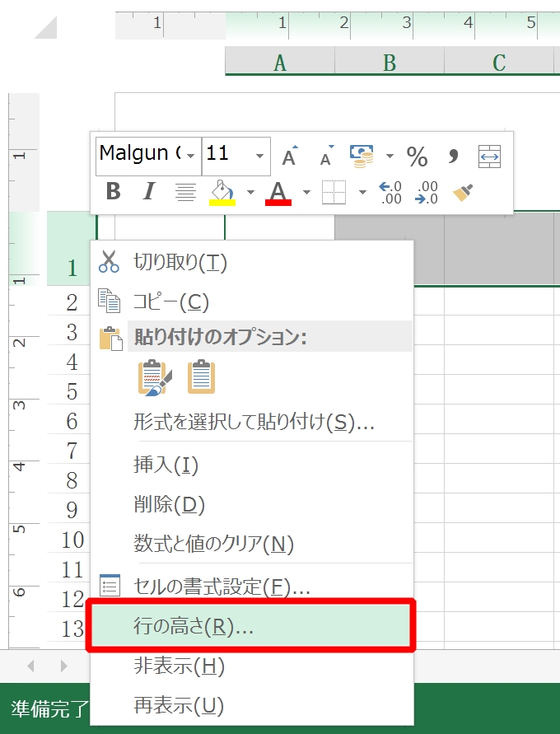This screenshot has width=560, height=734.
Task: Click the increase font size icon
Action: (x=289, y=156)
